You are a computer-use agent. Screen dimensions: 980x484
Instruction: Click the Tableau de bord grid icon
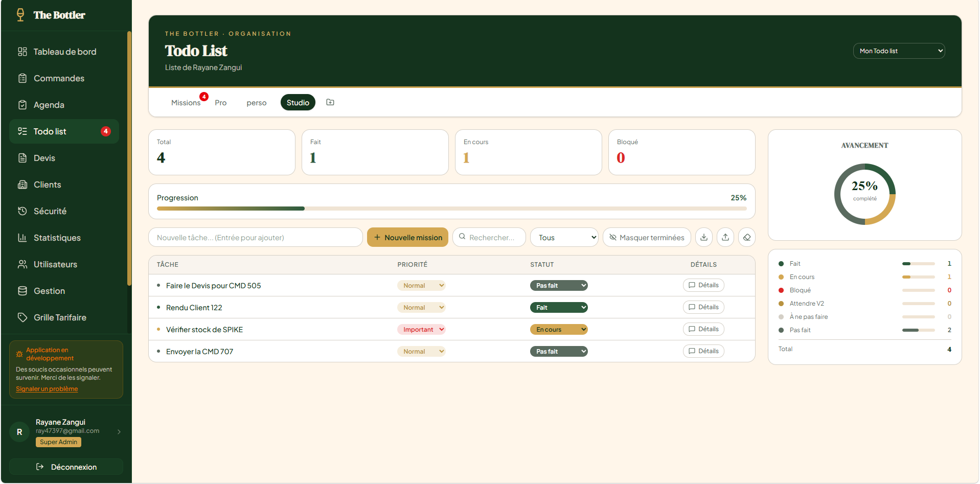22,52
